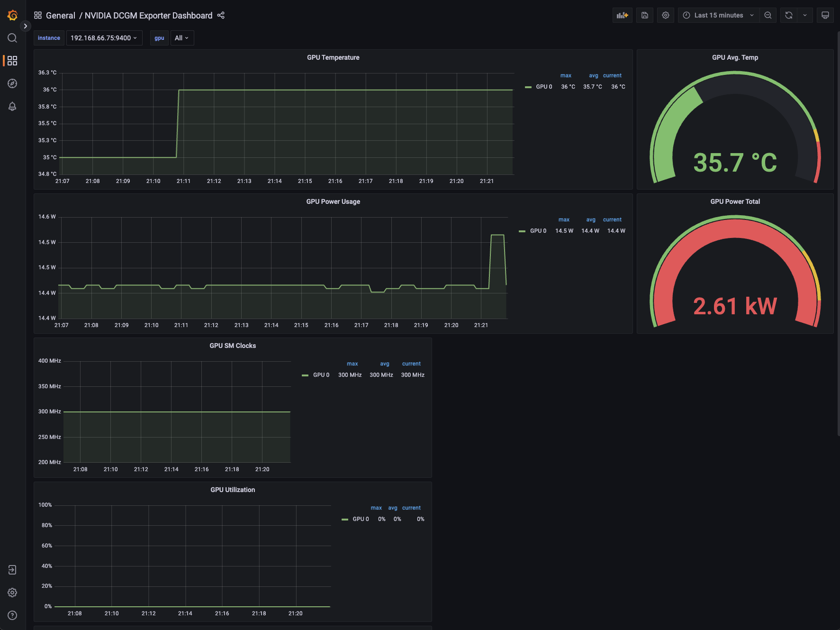Open the Last 15 minutes time picker

point(718,15)
